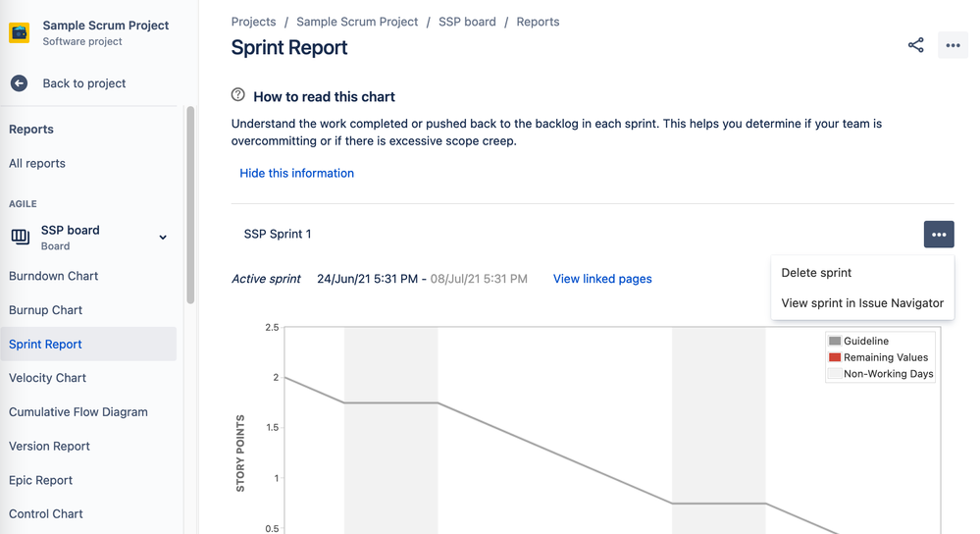Screen dimensions: 980x534
Task: Open View linked pages link
Action: (x=602, y=279)
